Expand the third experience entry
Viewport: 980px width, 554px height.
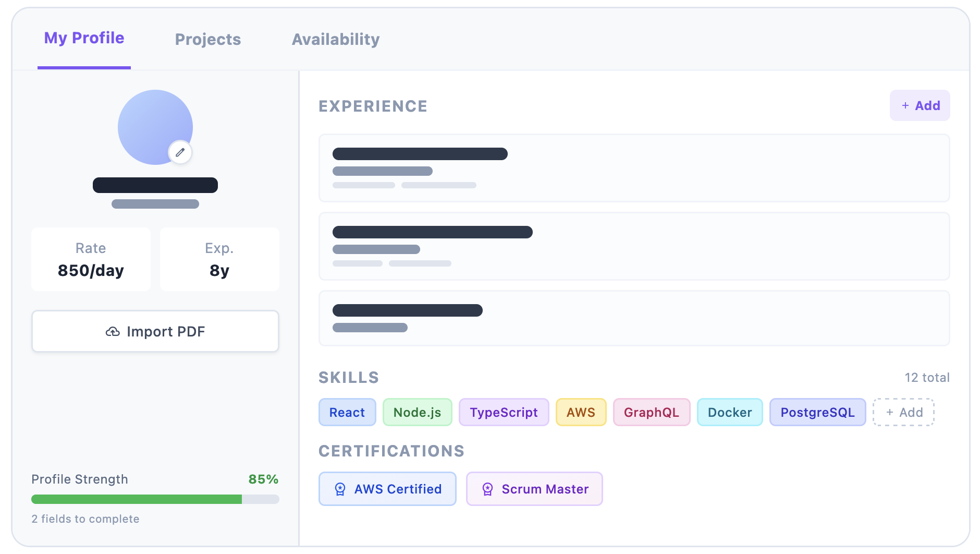click(x=634, y=318)
